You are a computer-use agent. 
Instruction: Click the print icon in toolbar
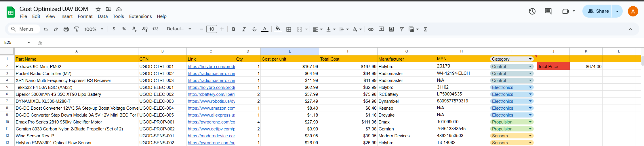click(x=66, y=29)
